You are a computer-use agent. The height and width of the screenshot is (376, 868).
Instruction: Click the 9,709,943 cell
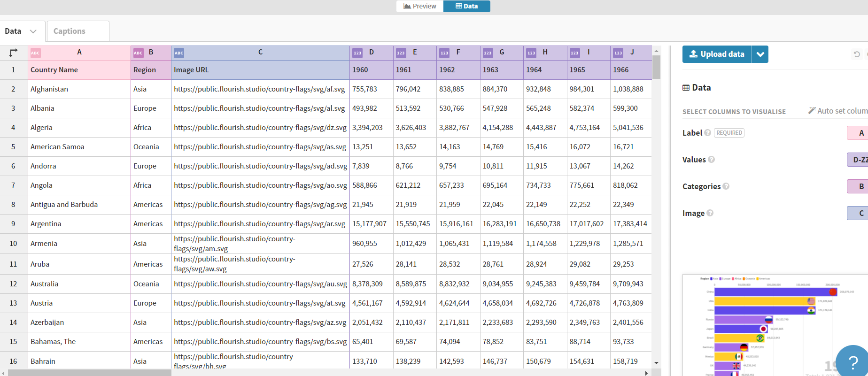tap(631, 284)
